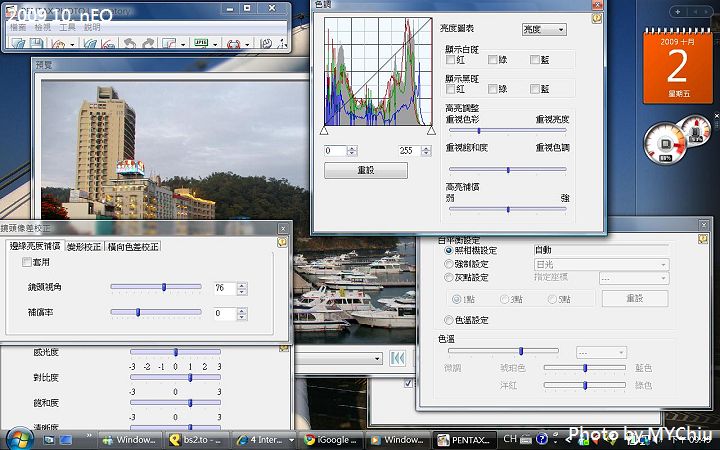
Task: Click the 鏡頭視角 value field showing 76
Action: (225, 288)
